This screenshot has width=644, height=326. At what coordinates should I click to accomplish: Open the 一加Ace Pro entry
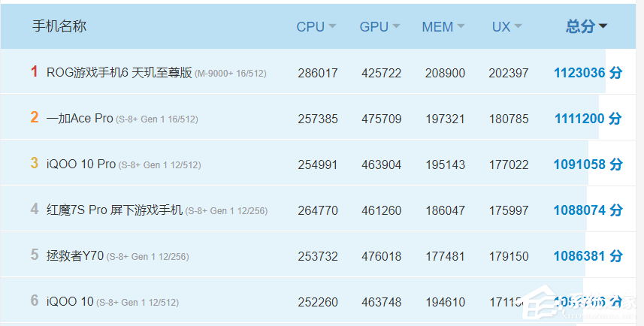tap(80, 118)
